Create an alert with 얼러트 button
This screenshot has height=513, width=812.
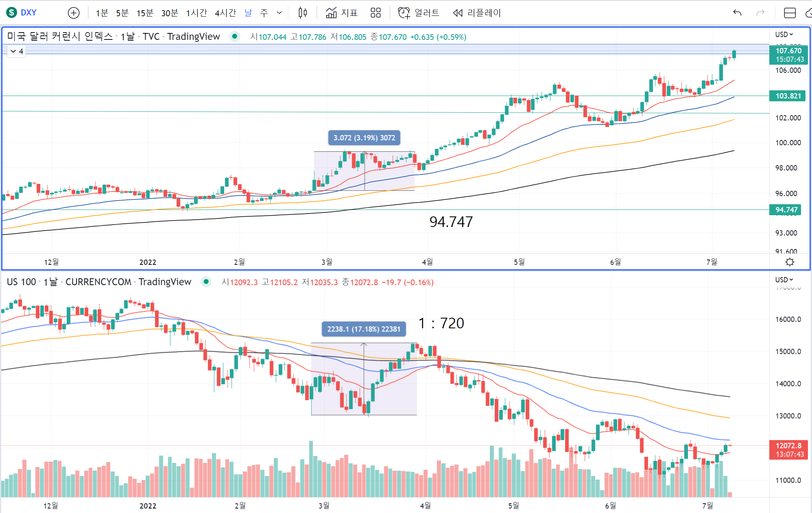(418, 13)
